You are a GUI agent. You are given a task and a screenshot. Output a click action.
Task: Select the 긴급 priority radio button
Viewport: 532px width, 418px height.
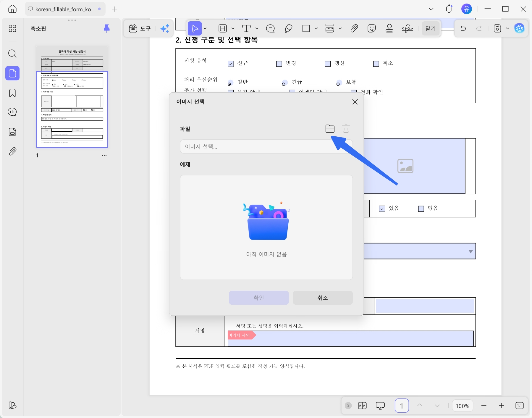pos(284,83)
